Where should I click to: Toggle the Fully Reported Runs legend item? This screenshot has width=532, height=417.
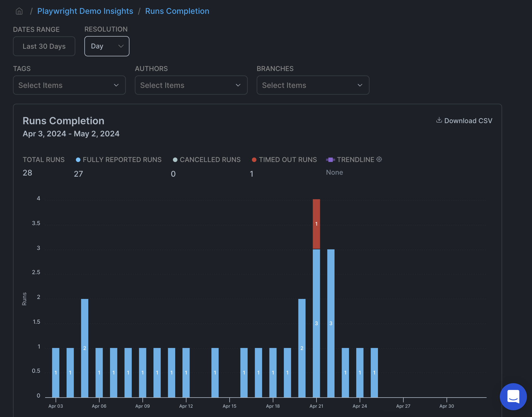(119, 159)
